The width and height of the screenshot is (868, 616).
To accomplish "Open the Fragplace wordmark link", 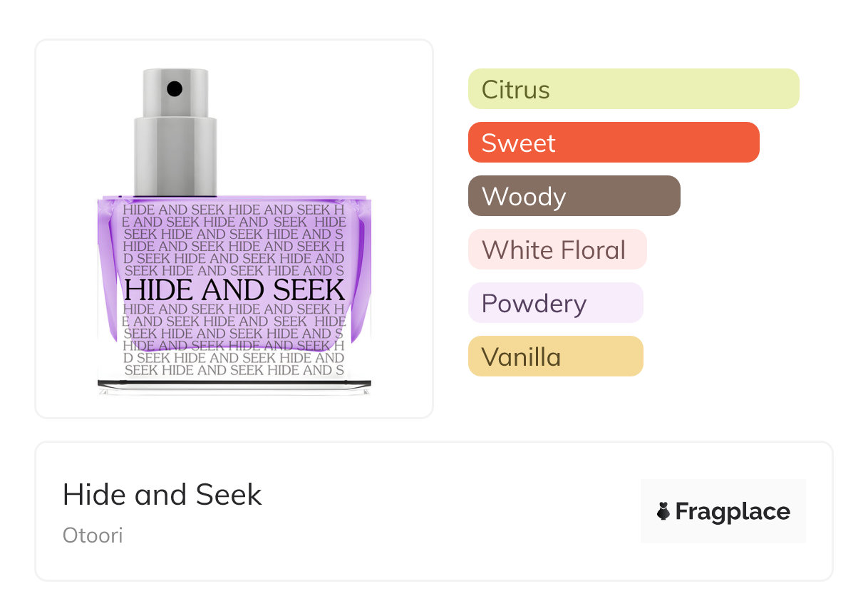I will click(x=733, y=511).
